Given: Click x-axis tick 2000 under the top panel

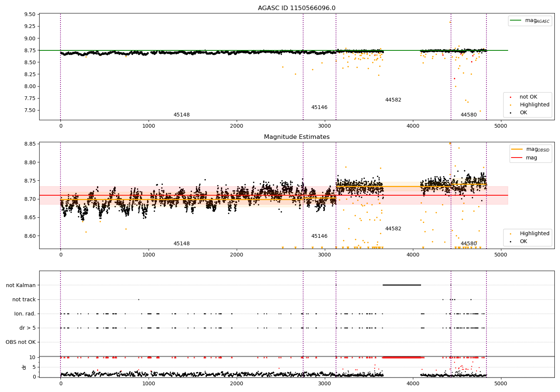Looking at the screenshot, I should click(237, 126).
